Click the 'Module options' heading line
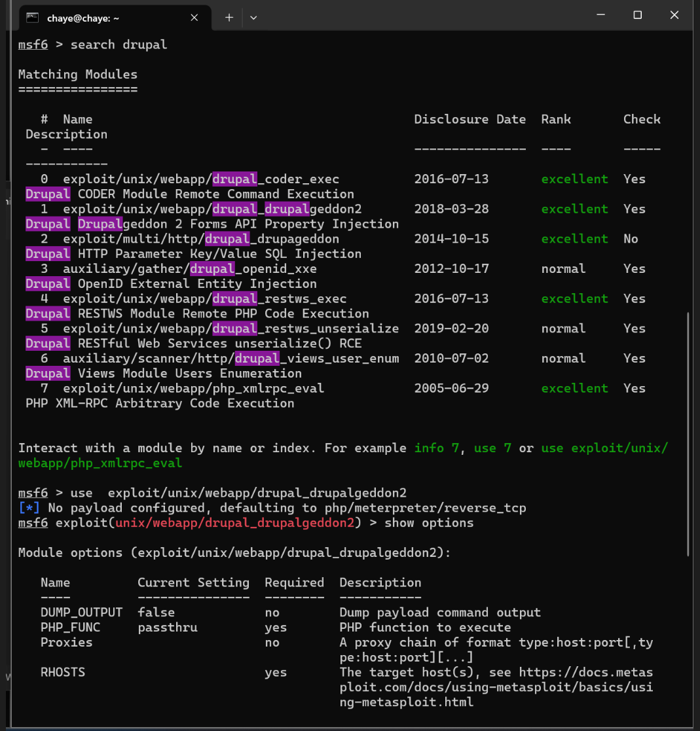Viewport: 700px width, 731px height. click(x=234, y=552)
